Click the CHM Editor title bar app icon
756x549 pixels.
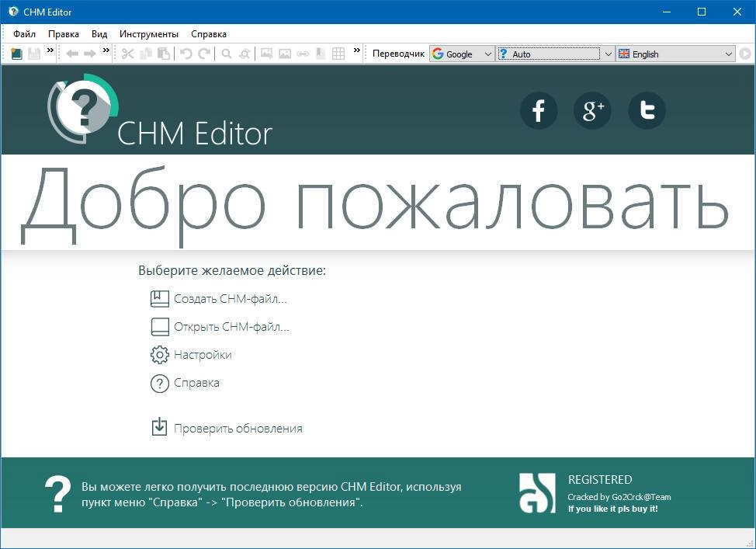(x=13, y=12)
